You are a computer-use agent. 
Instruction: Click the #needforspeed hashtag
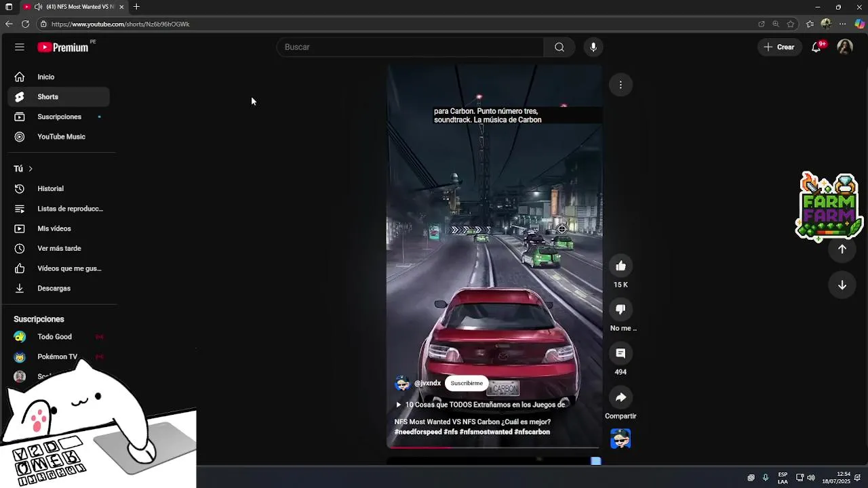point(418,432)
